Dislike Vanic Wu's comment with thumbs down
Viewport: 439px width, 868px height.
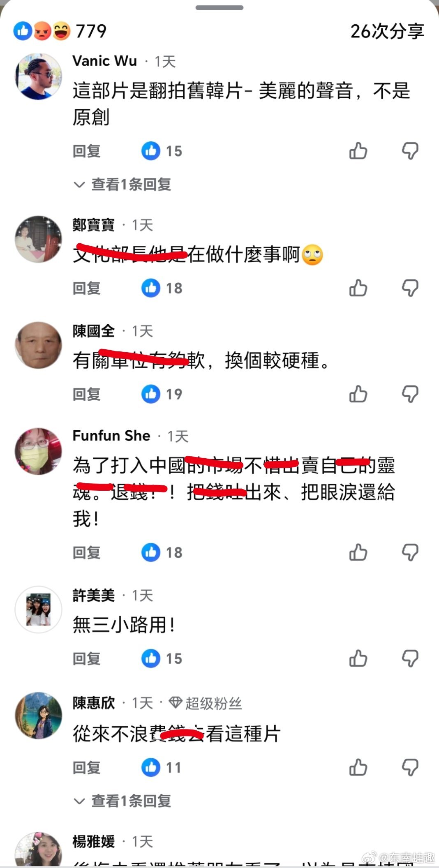tap(410, 151)
